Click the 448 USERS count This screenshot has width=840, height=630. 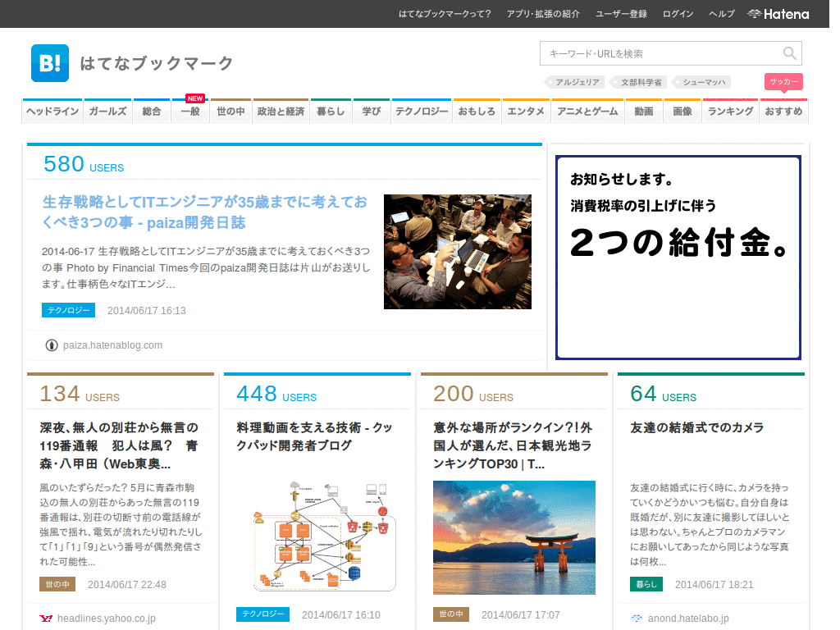tap(276, 394)
